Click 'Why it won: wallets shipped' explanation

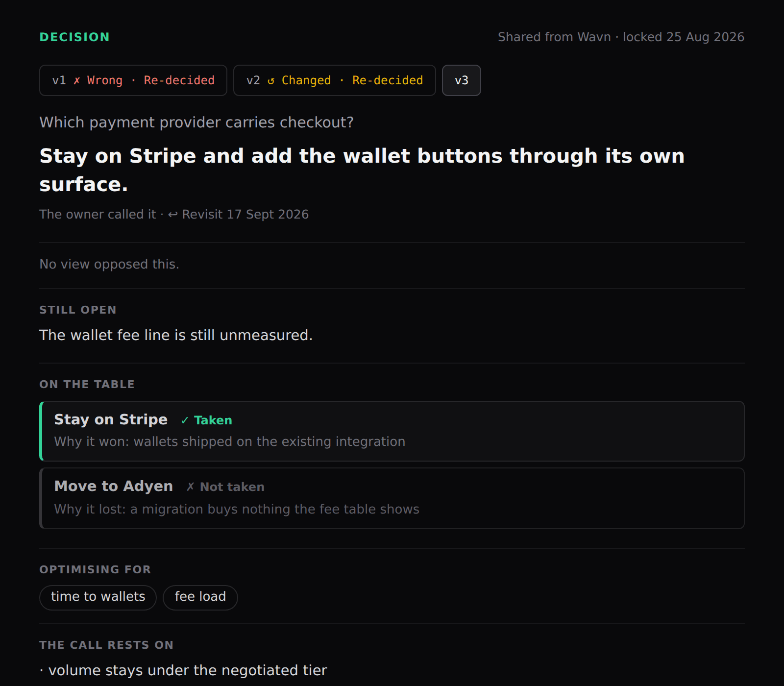(230, 442)
